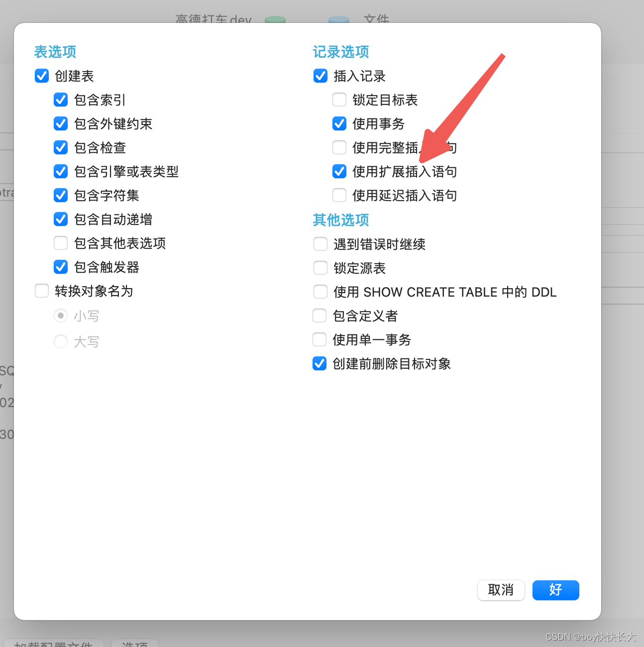The width and height of the screenshot is (644, 647).
Task: Enable 锁定目标表 option
Action: (x=339, y=100)
